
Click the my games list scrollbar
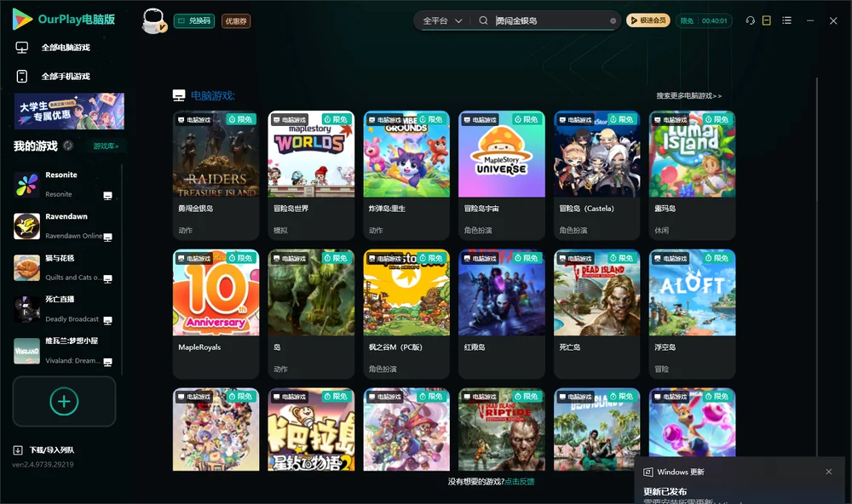(x=122, y=270)
